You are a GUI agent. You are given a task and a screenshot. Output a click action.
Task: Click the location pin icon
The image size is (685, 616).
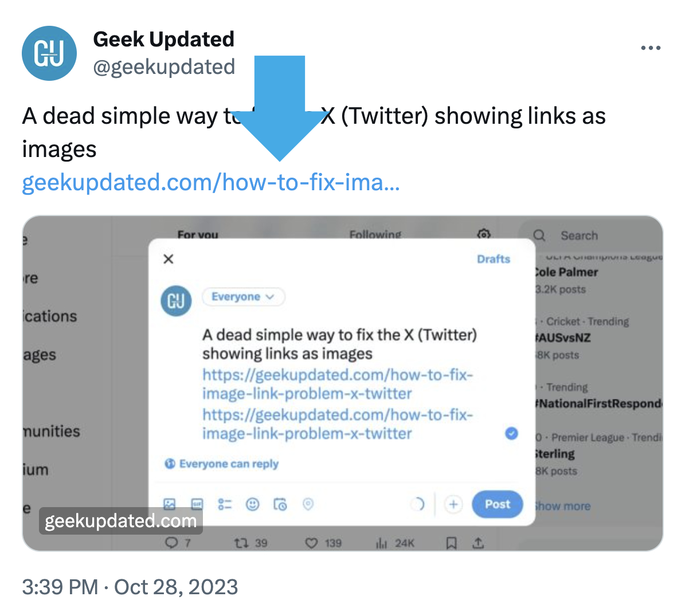308,504
